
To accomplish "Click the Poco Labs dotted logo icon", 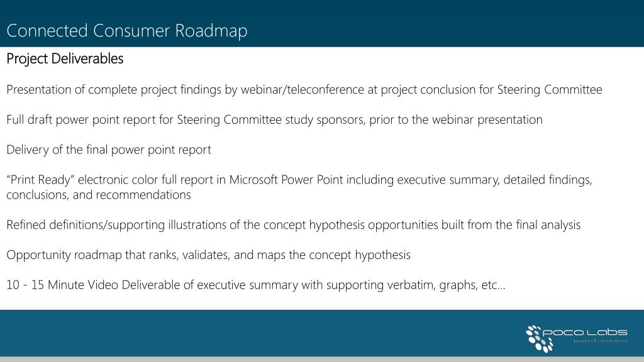I will [x=539, y=339].
